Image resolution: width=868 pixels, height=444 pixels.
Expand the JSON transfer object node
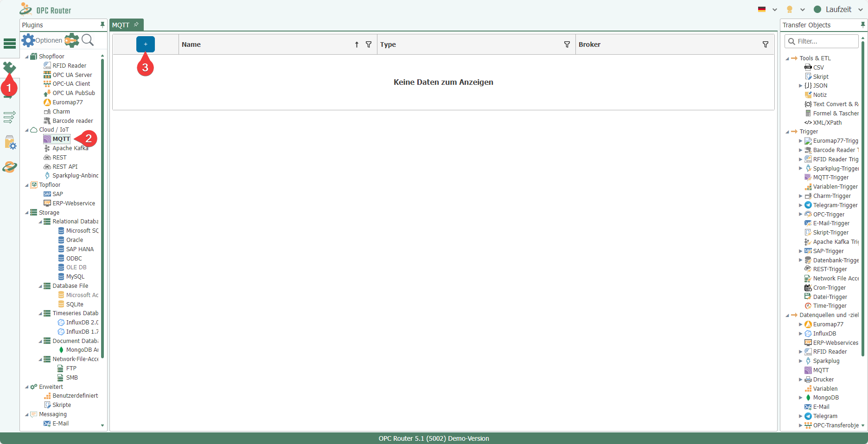pyautogui.click(x=800, y=86)
